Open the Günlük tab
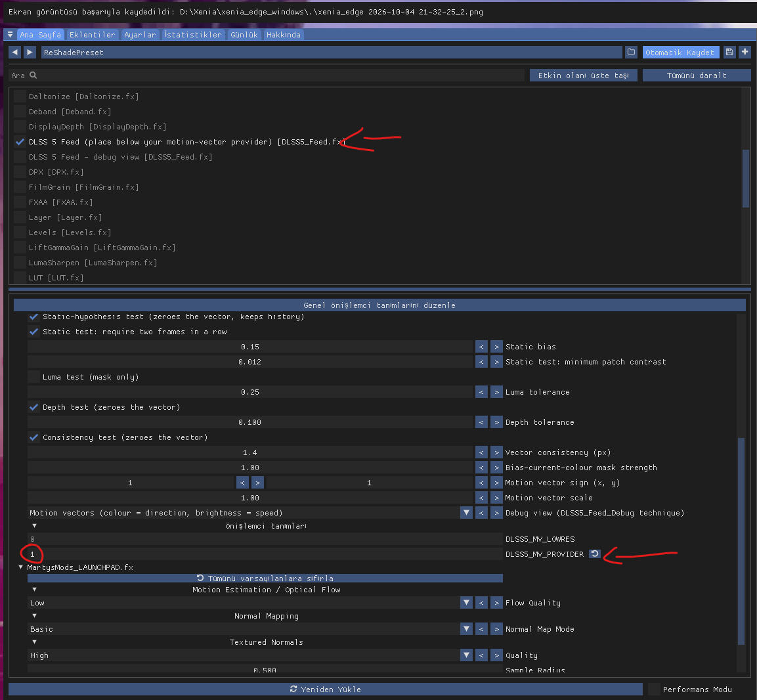Viewport: 757px width, 700px height. pos(244,35)
